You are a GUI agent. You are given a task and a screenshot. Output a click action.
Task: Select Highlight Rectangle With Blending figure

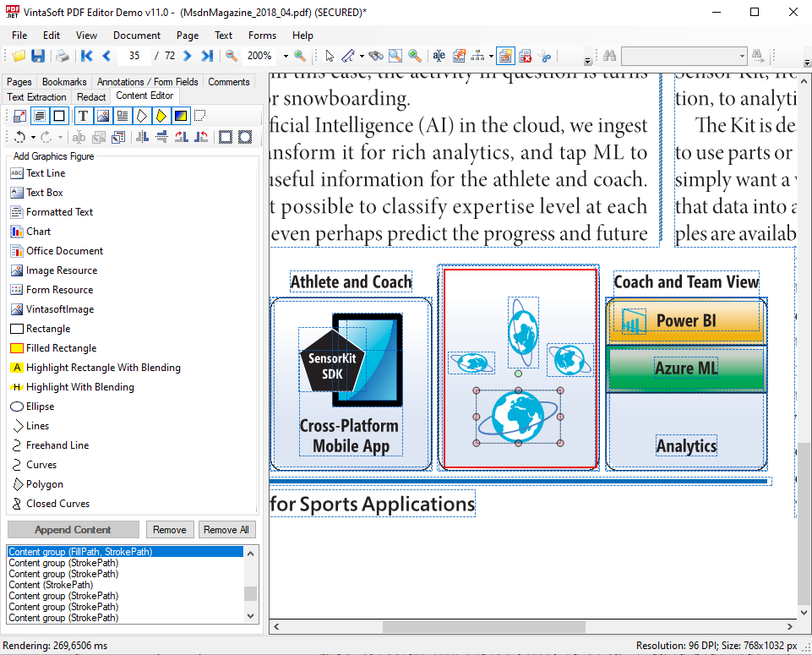click(x=103, y=368)
